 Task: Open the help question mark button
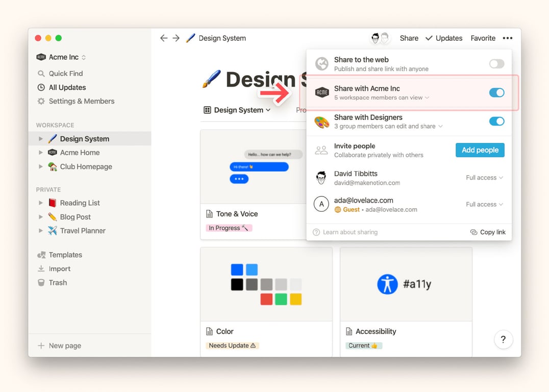503,339
